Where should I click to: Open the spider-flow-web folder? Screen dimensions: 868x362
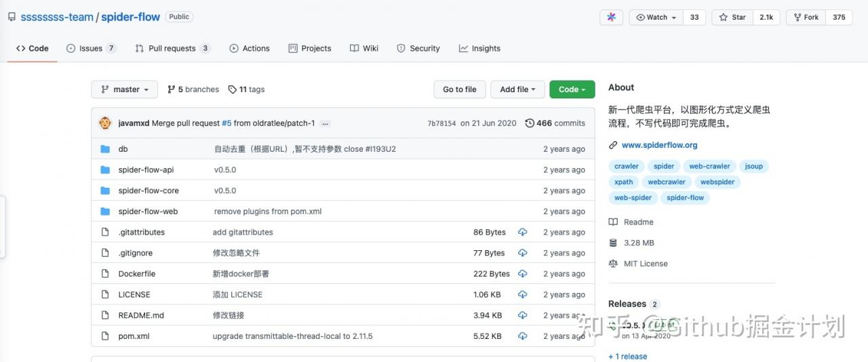tap(148, 212)
